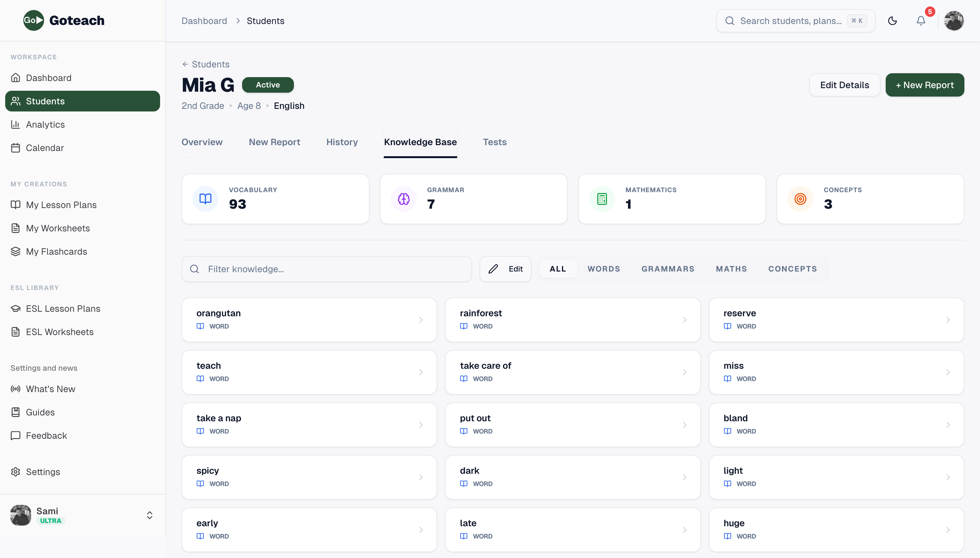Switch to the Tests tab

495,142
